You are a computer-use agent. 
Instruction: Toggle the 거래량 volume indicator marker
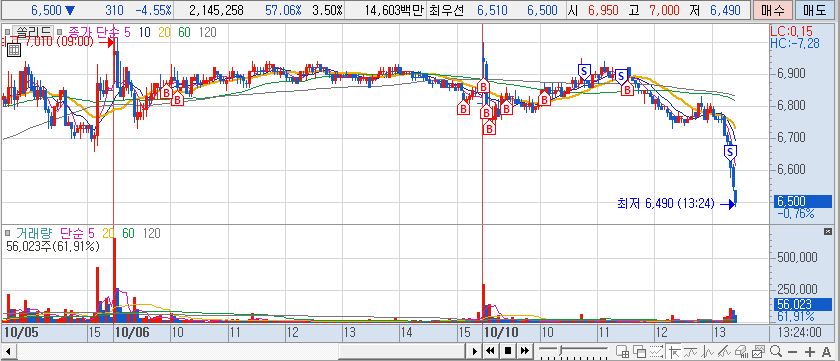pos(8,234)
